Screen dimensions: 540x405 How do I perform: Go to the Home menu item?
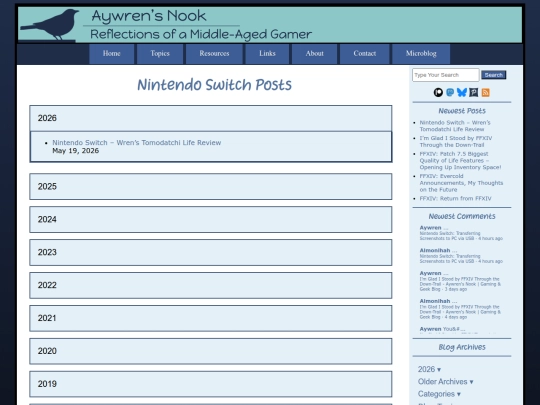pyautogui.click(x=112, y=54)
